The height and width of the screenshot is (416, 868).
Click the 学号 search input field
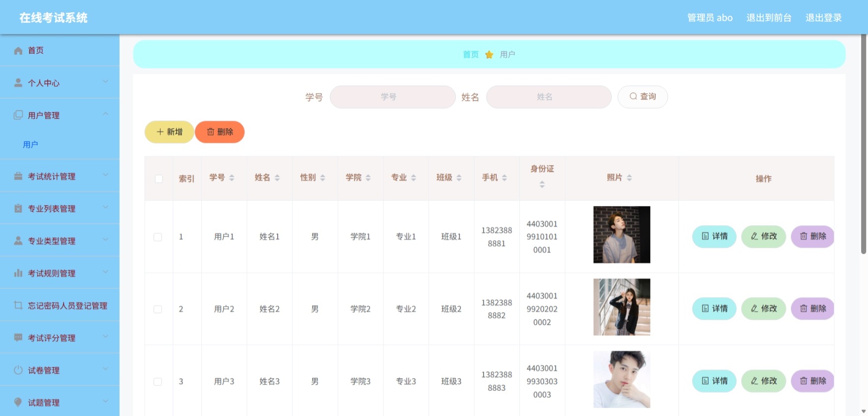point(392,97)
